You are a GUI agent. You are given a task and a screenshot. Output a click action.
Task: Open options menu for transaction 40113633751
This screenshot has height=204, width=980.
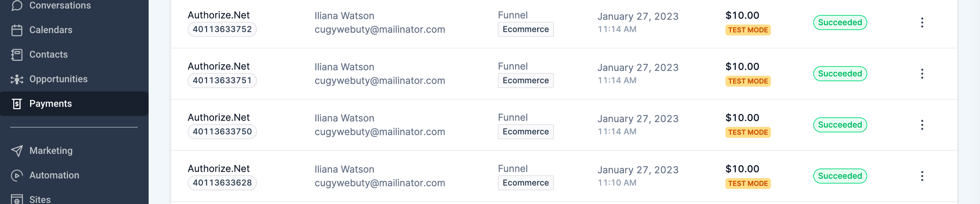click(922, 74)
